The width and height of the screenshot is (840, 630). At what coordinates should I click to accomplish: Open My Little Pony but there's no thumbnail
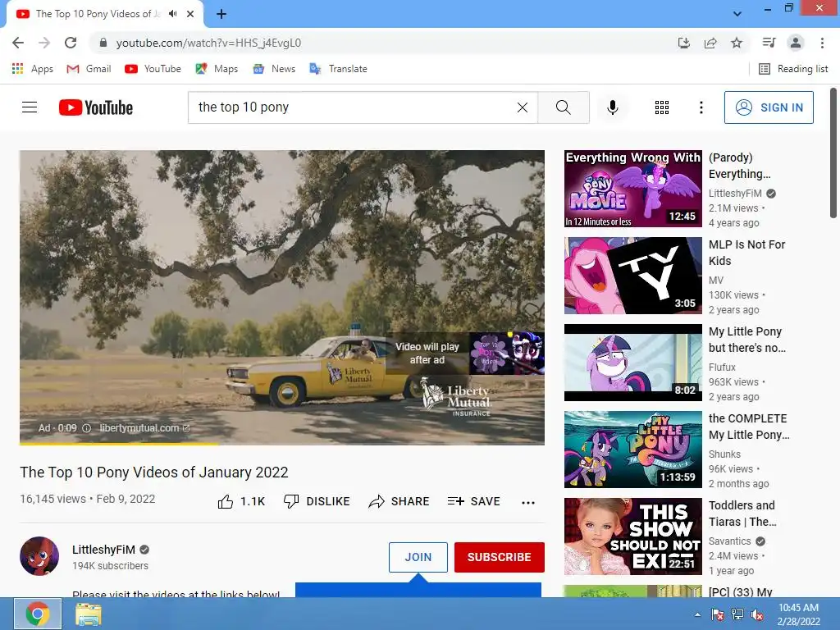pyautogui.click(x=632, y=363)
